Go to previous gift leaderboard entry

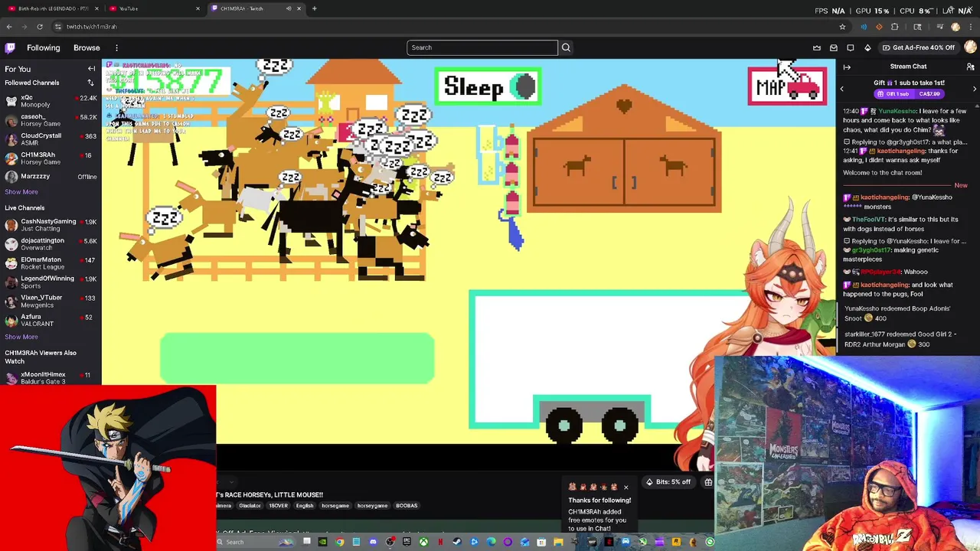(x=841, y=89)
